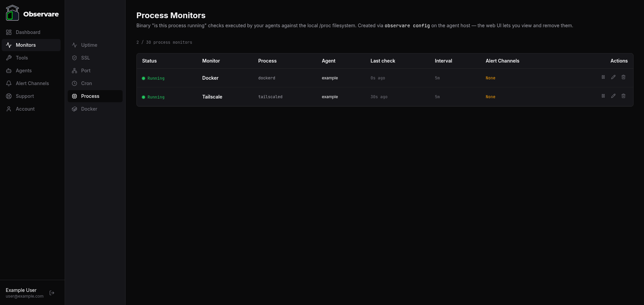Click the Tools wrench icon

tap(9, 58)
